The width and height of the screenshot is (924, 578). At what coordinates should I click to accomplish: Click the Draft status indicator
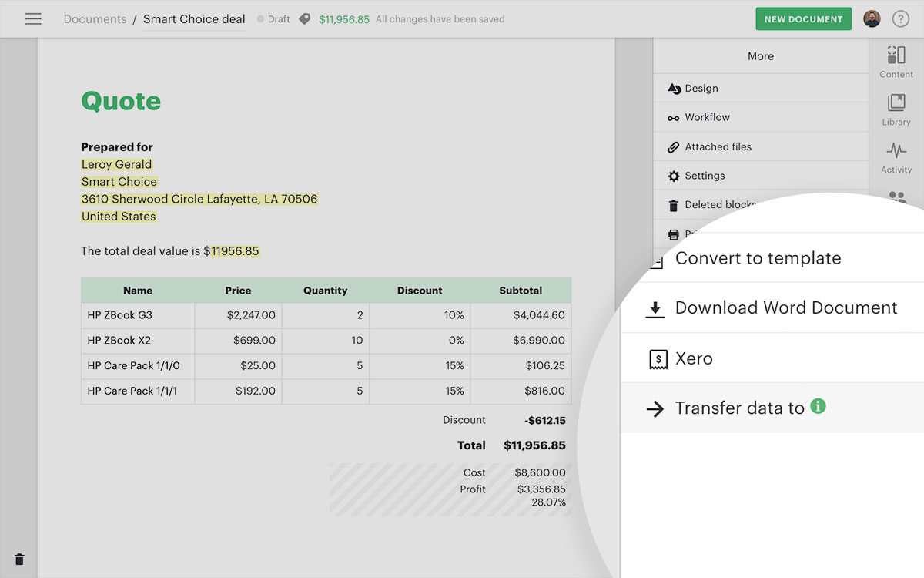[273, 19]
